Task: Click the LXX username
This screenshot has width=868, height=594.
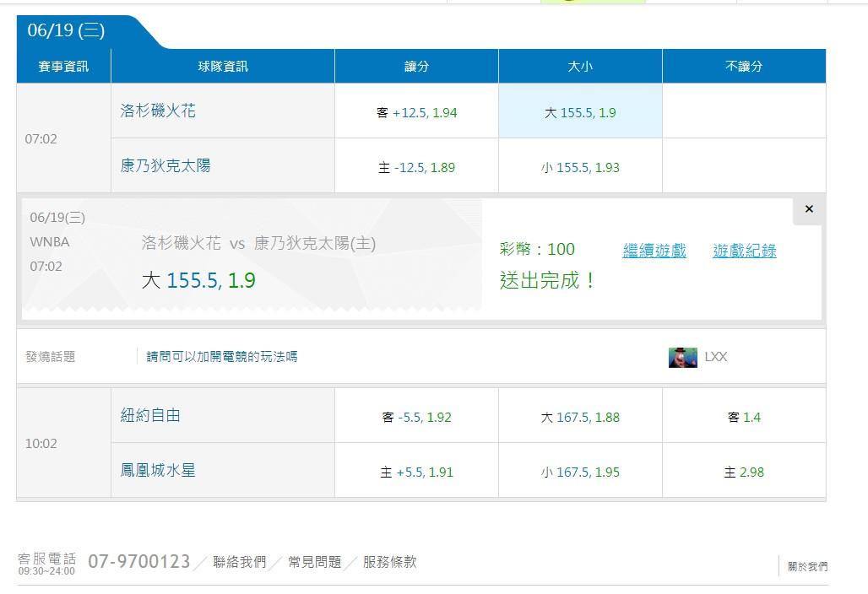Action: [x=716, y=357]
